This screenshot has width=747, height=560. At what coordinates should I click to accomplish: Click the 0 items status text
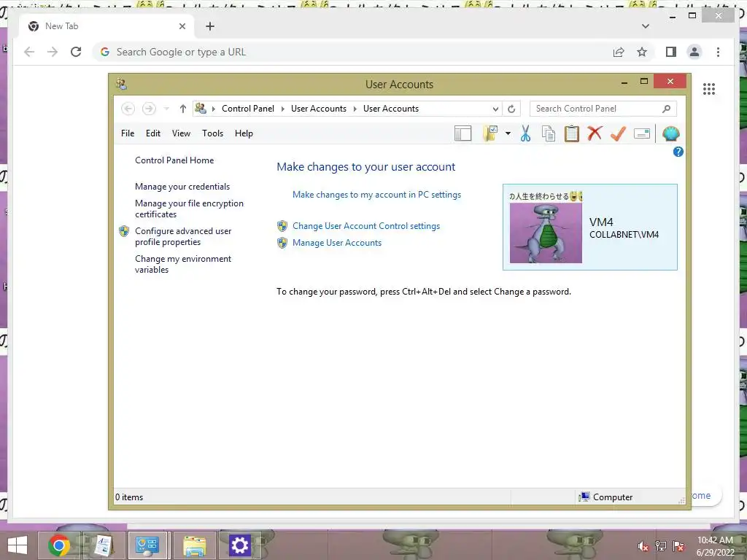click(129, 497)
